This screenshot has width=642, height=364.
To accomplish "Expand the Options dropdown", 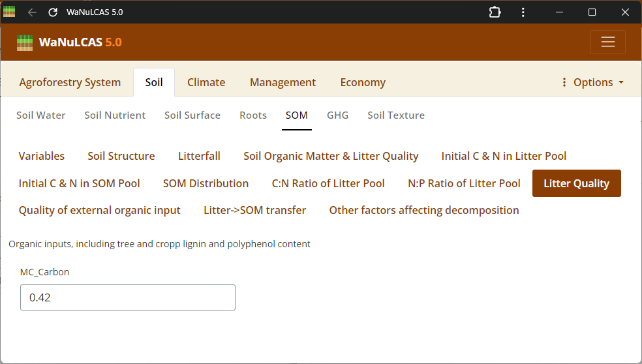I will [592, 82].
